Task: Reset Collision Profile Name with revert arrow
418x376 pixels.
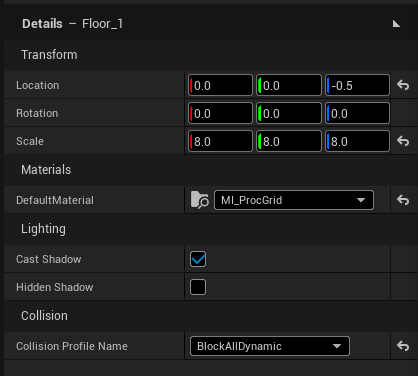Action: [x=403, y=346]
